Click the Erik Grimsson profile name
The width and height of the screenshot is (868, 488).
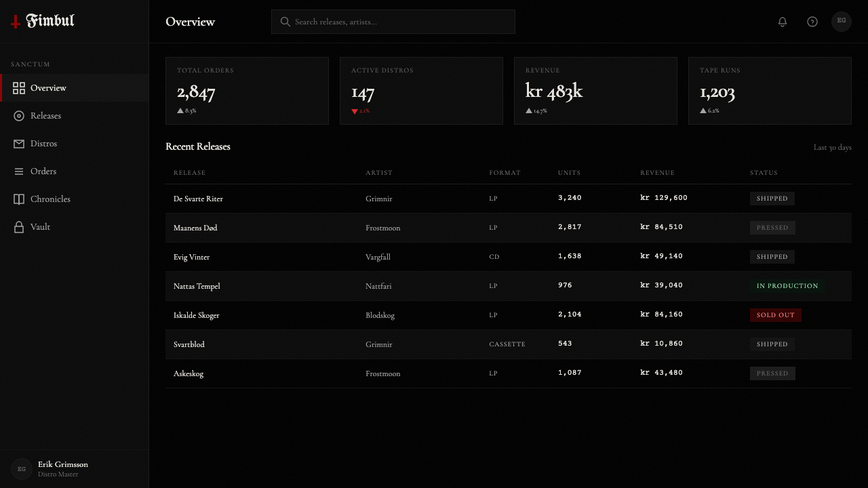click(x=63, y=464)
